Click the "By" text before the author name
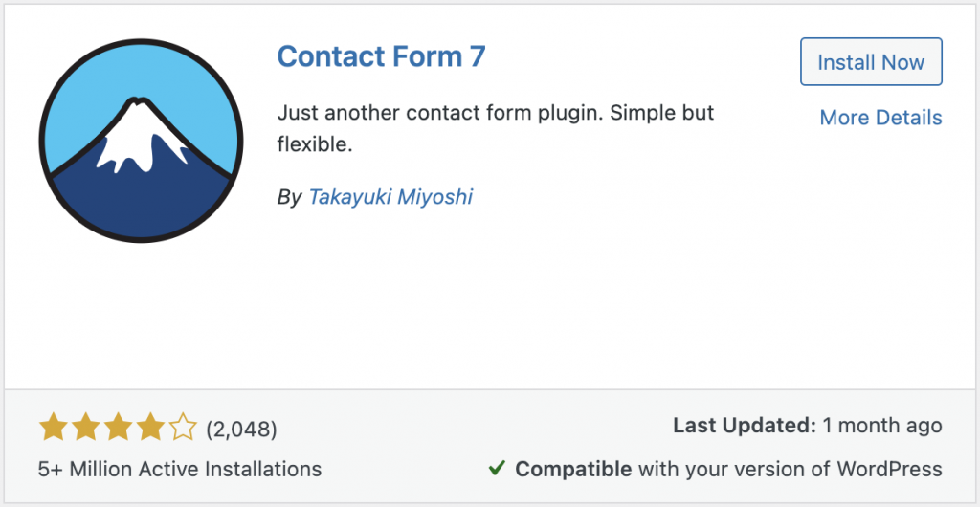Image resolution: width=980 pixels, height=507 pixels. [289, 198]
